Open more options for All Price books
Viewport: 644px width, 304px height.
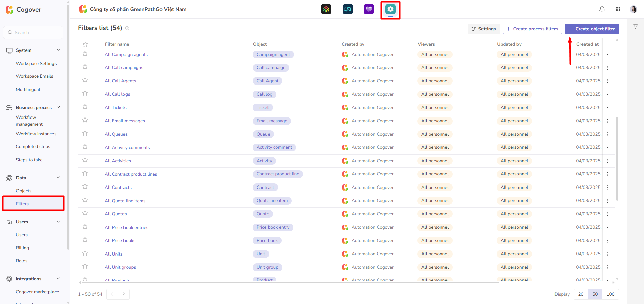[608, 241]
